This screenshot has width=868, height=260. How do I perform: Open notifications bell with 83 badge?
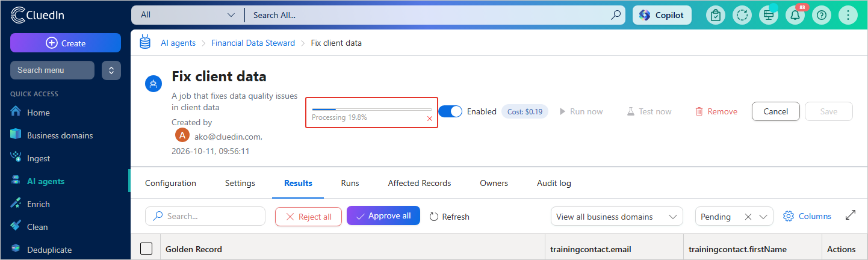coord(795,15)
